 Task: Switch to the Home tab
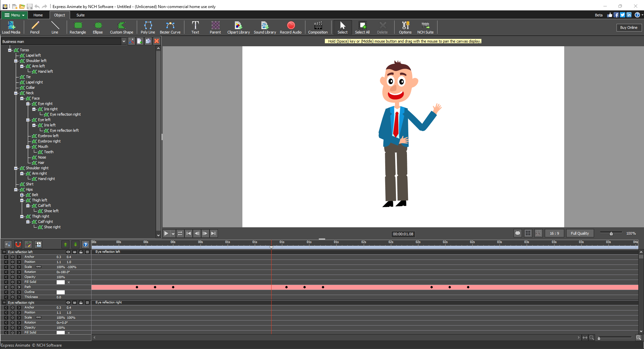[x=38, y=15]
